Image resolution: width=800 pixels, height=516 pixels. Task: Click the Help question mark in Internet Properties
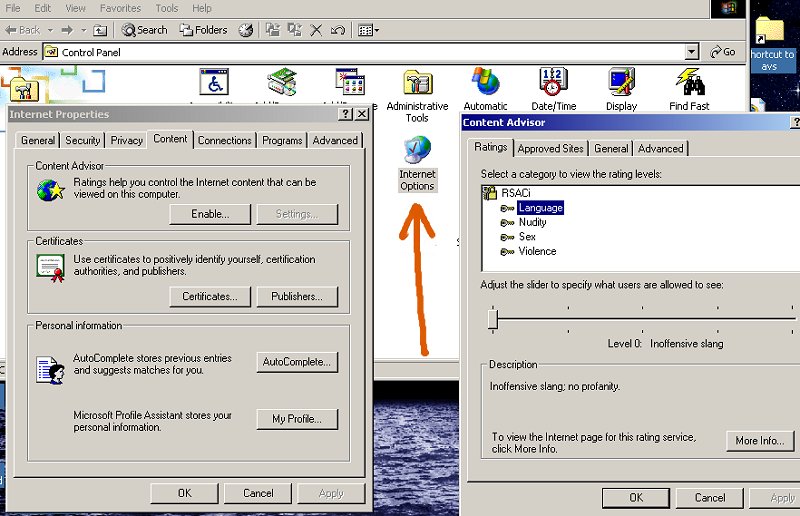coord(345,115)
